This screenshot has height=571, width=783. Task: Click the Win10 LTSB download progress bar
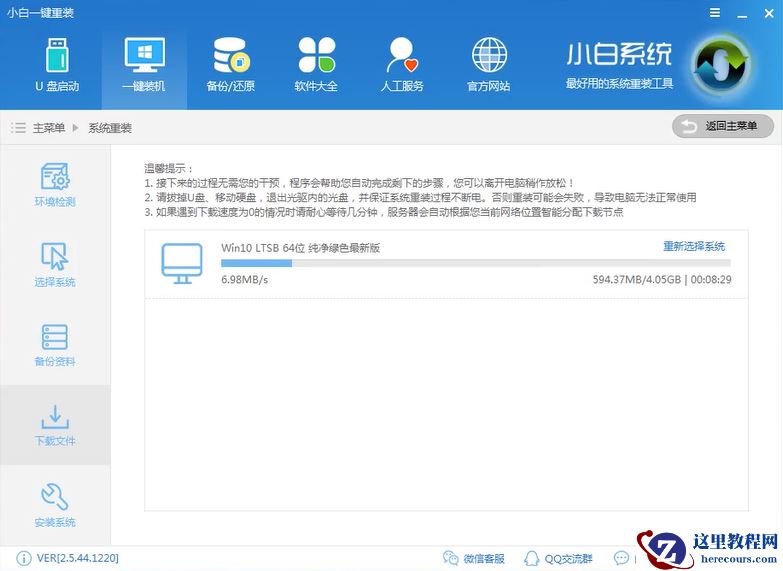pyautogui.click(x=476, y=263)
